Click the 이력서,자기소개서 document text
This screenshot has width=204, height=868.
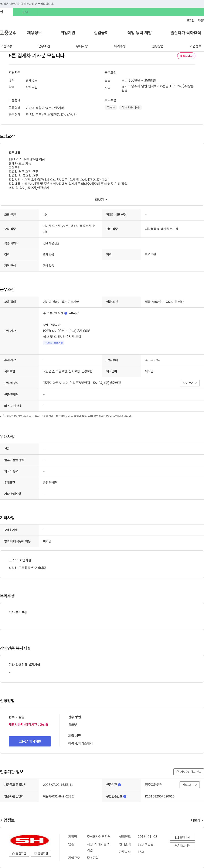coord(80,743)
